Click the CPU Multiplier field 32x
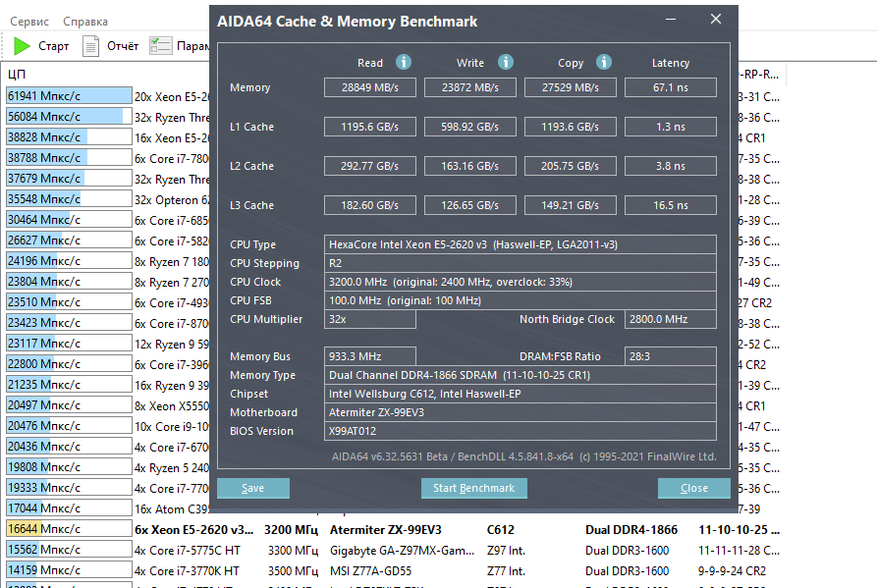The image size is (877, 588). click(369, 319)
